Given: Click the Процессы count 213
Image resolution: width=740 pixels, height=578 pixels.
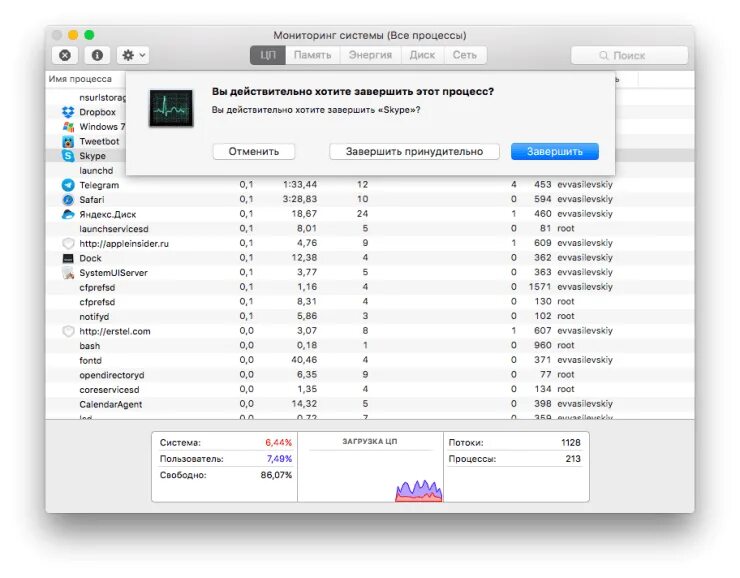Looking at the screenshot, I should coord(573,459).
